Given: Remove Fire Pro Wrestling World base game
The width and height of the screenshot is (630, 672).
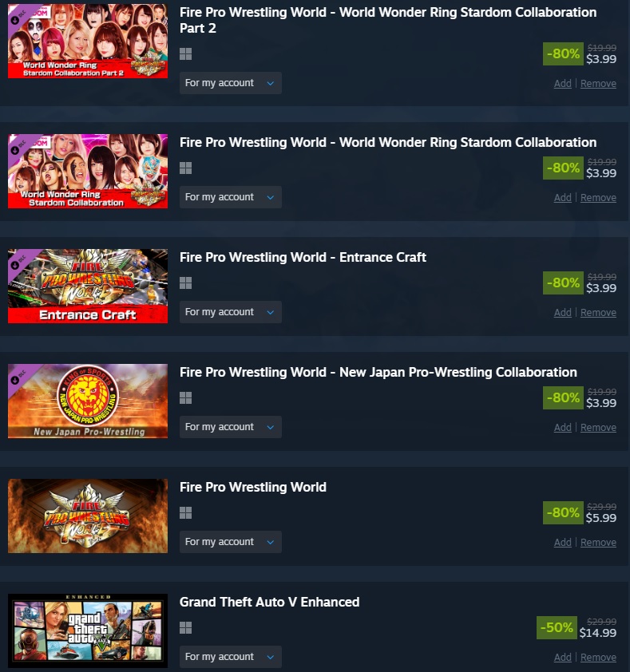Looking at the screenshot, I should tap(598, 542).
